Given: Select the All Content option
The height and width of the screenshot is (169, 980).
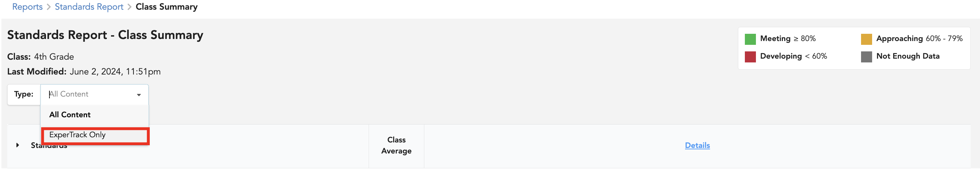Looking at the screenshot, I should pos(70,115).
